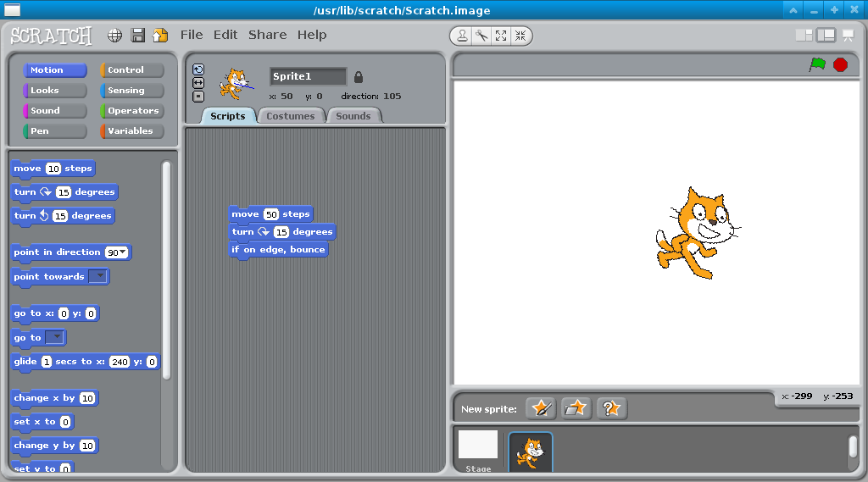
Task: Select the Motion block category
Action: [55, 69]
